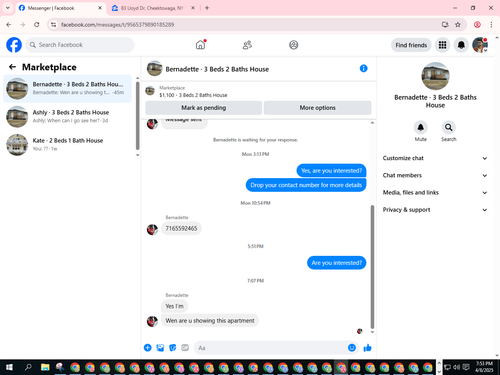Open Chrome's three-dot menu
500x375 pixels.
(x=491, y=24)
